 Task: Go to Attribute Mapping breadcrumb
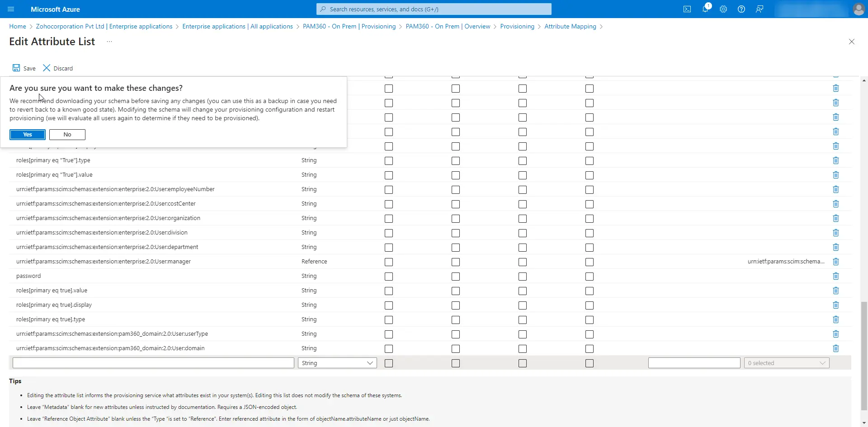pos(570,26)
